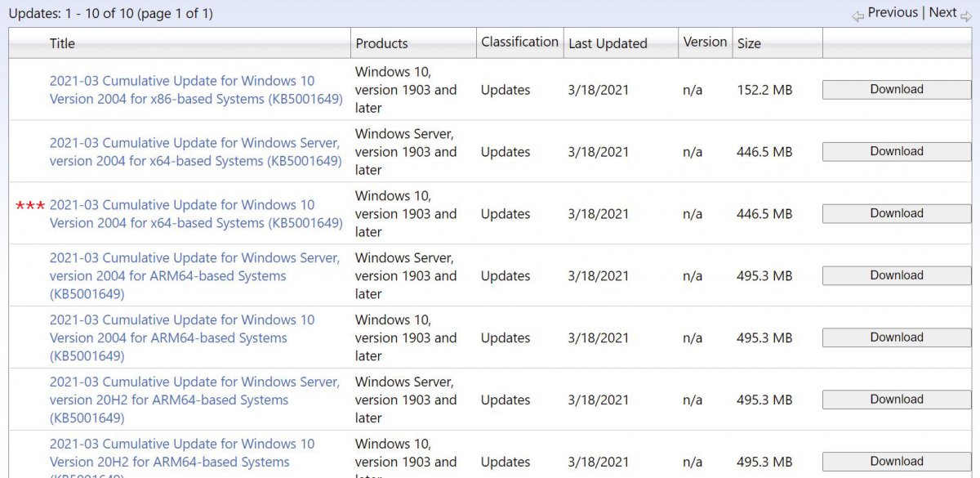Go to the Previous page link
Screen dimensions: 980x478
pyautogui.click(x=893, y=12)
